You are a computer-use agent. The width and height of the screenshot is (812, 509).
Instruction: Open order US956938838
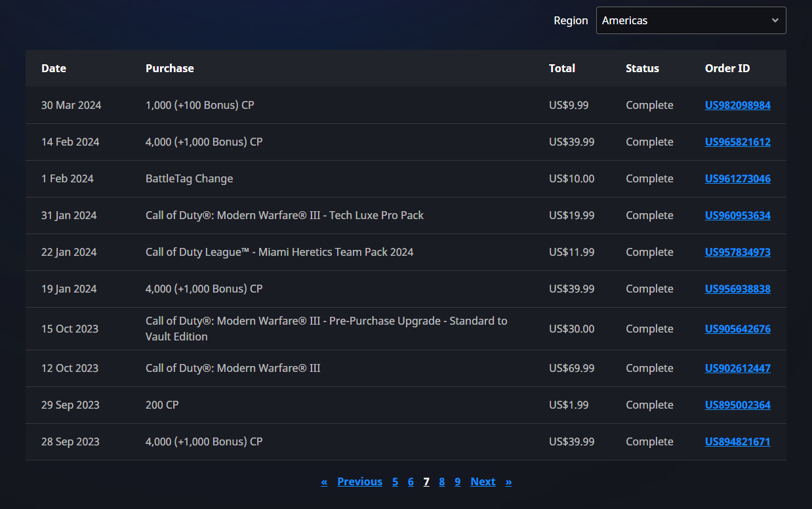(738, 289)
